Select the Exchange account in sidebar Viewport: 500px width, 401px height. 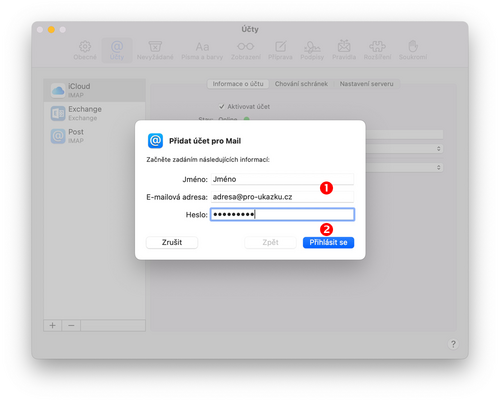tap(95, 113)
